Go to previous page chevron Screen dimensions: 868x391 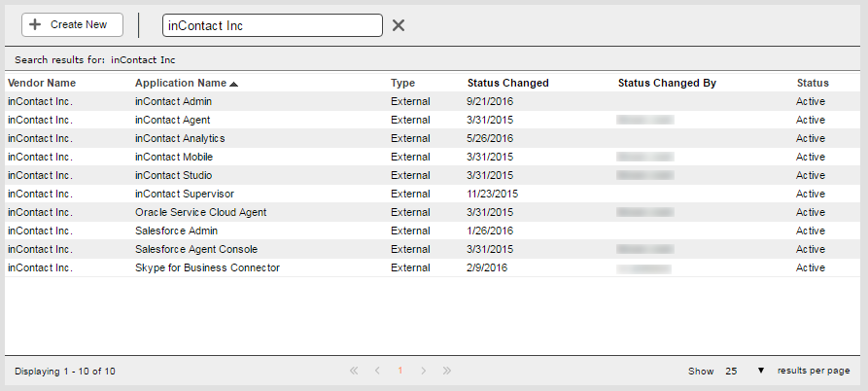(377, 371)
